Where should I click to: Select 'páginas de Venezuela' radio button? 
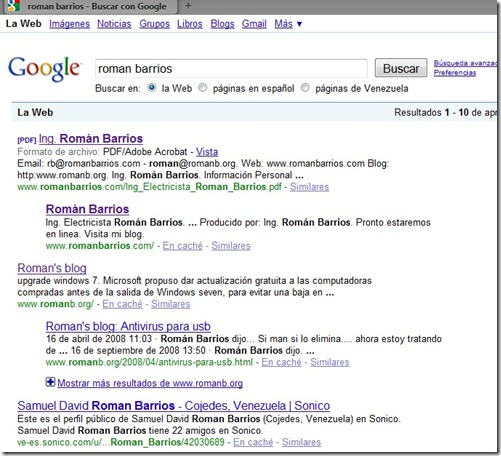(305, 88)
